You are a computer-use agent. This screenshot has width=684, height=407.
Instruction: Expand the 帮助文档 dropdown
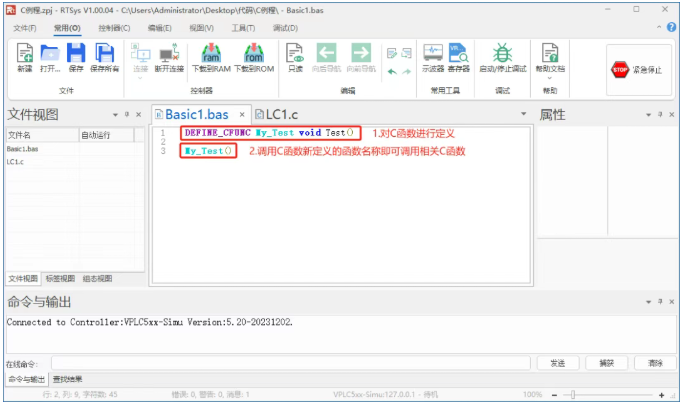coord(549,75)
